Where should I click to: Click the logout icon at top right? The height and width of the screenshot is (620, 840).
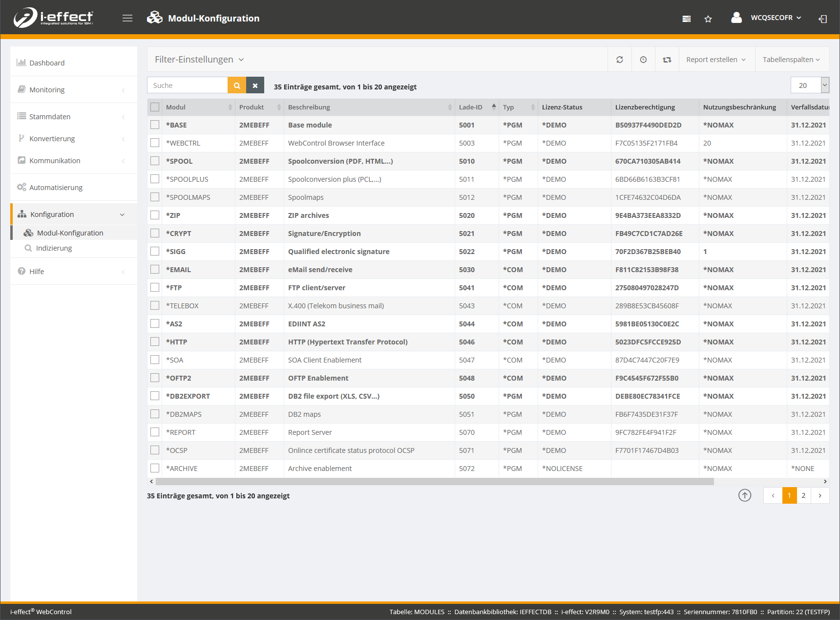[822, 19]
